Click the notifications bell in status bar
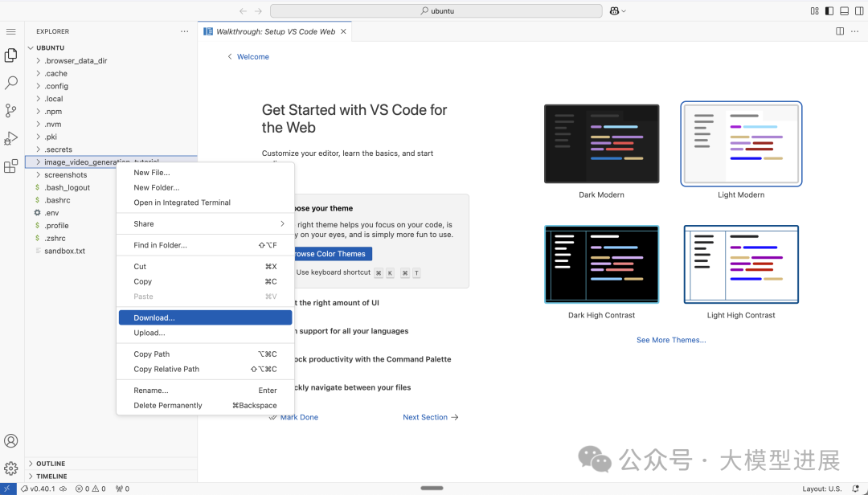 (x=856, y=489)
